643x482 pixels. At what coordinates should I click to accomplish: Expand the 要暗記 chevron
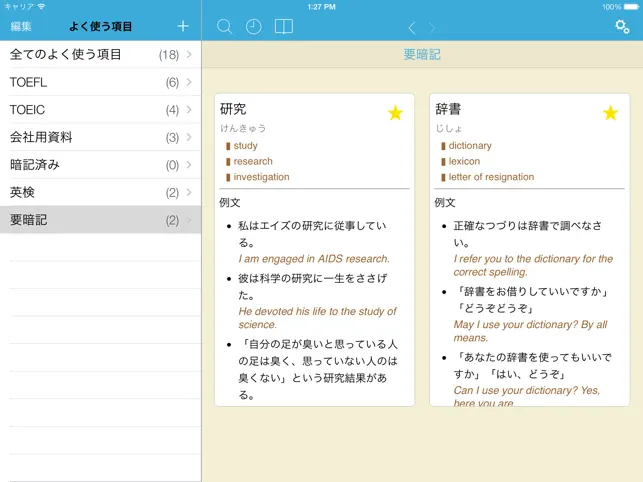(189, 220)
